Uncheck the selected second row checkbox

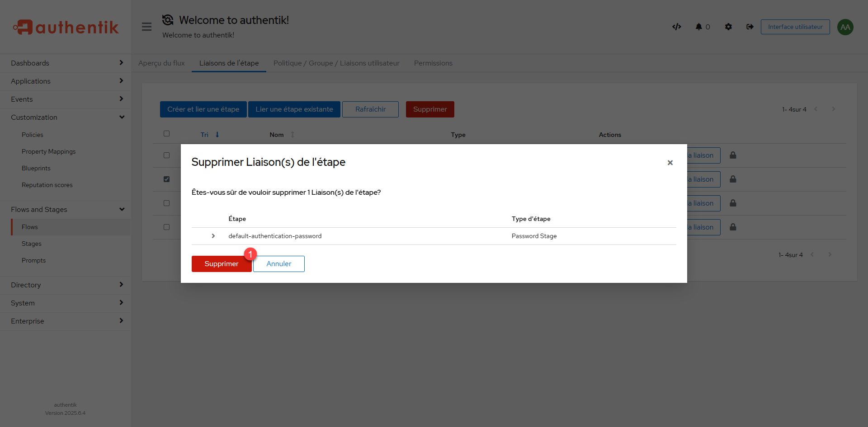pos(167,179)
